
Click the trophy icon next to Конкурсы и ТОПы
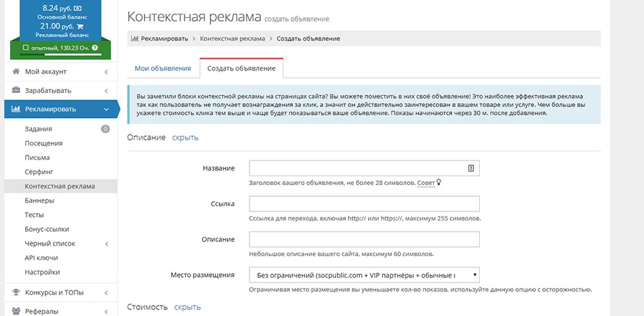tap(16, 293)
